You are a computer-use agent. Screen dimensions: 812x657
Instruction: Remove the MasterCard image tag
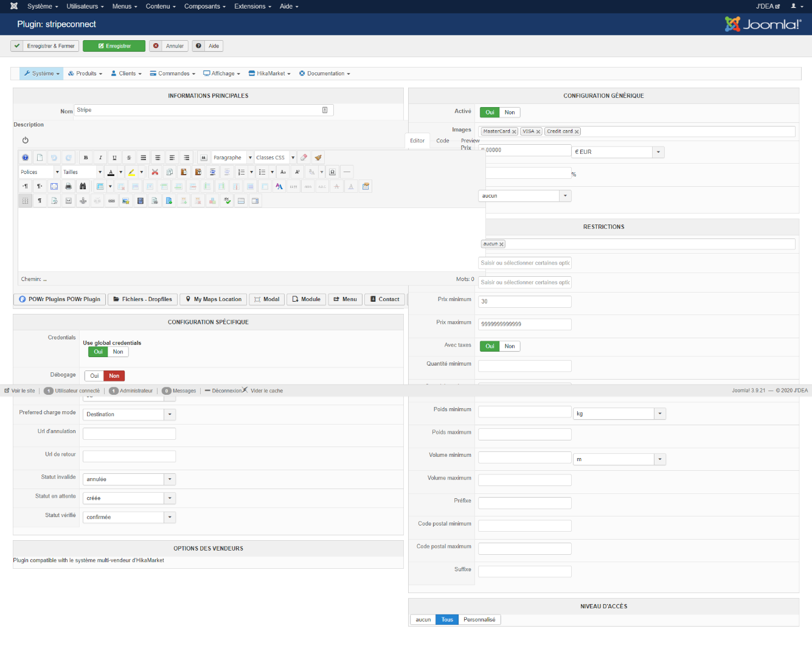pyautogui.click(x=515, y=132)
